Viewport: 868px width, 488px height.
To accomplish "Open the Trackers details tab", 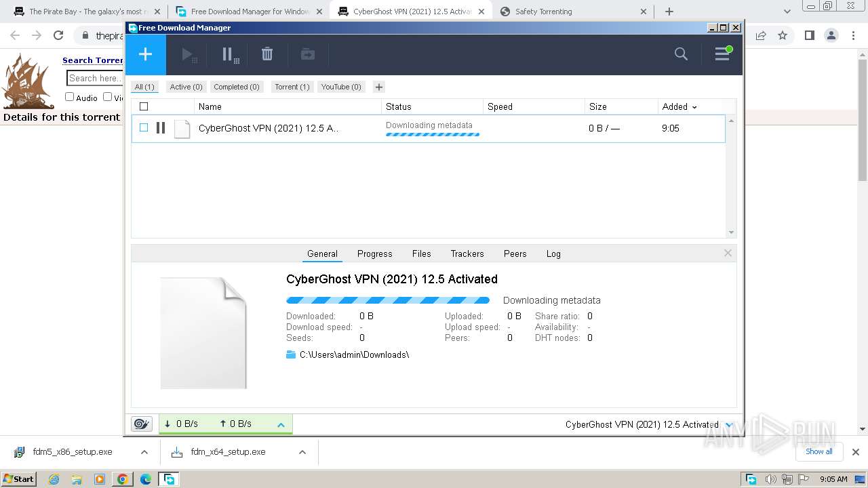I will tap(467, 253).
